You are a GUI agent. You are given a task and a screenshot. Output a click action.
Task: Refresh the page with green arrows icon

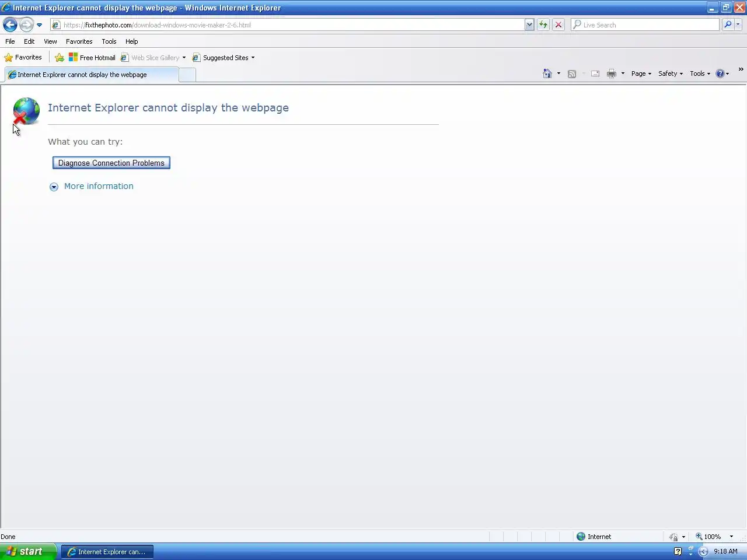point(543,24)
